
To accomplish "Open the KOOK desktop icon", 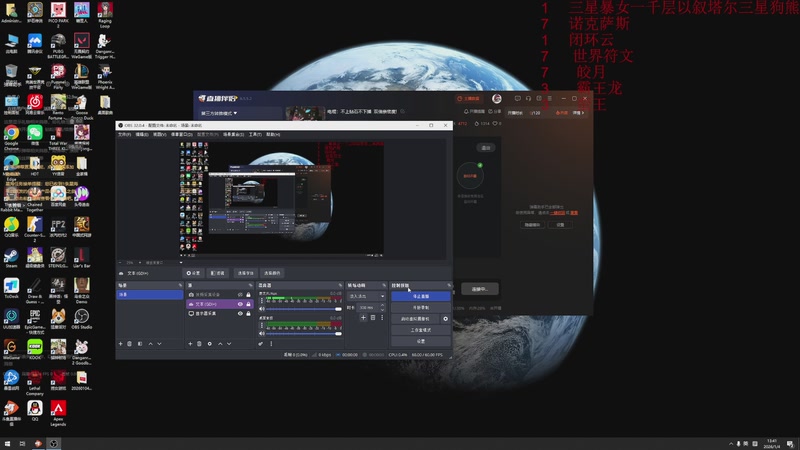I will 35,348.
